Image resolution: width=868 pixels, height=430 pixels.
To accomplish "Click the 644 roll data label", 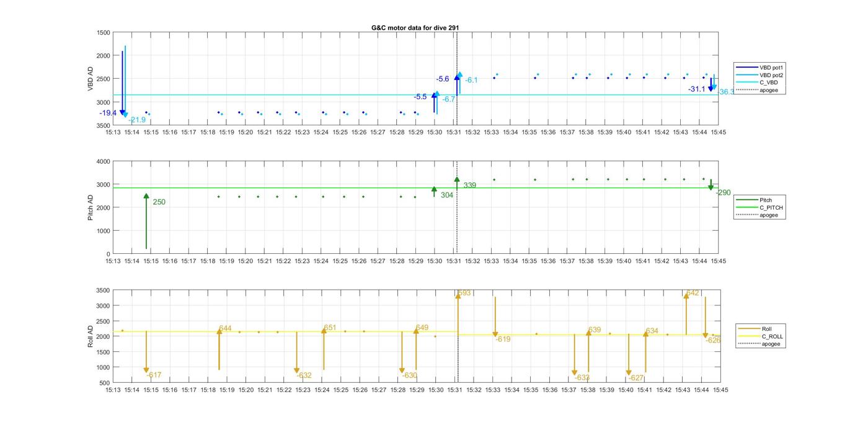I will tap(225, 328).
